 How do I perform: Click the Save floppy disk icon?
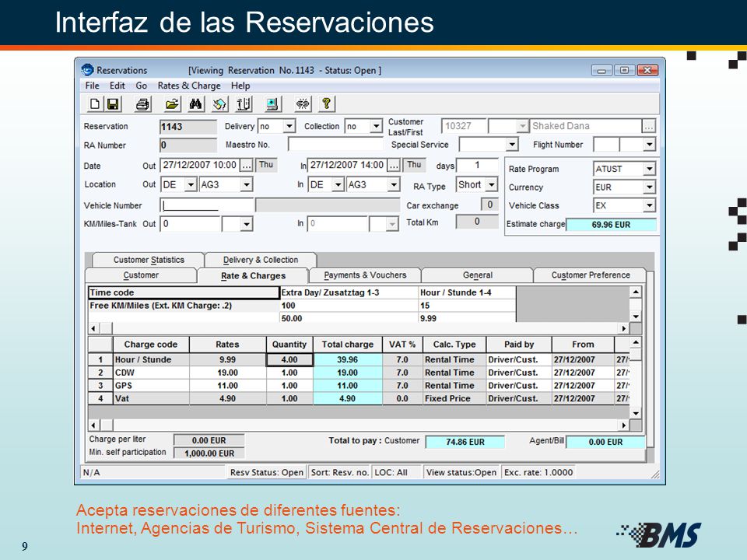tap(113, 103)
